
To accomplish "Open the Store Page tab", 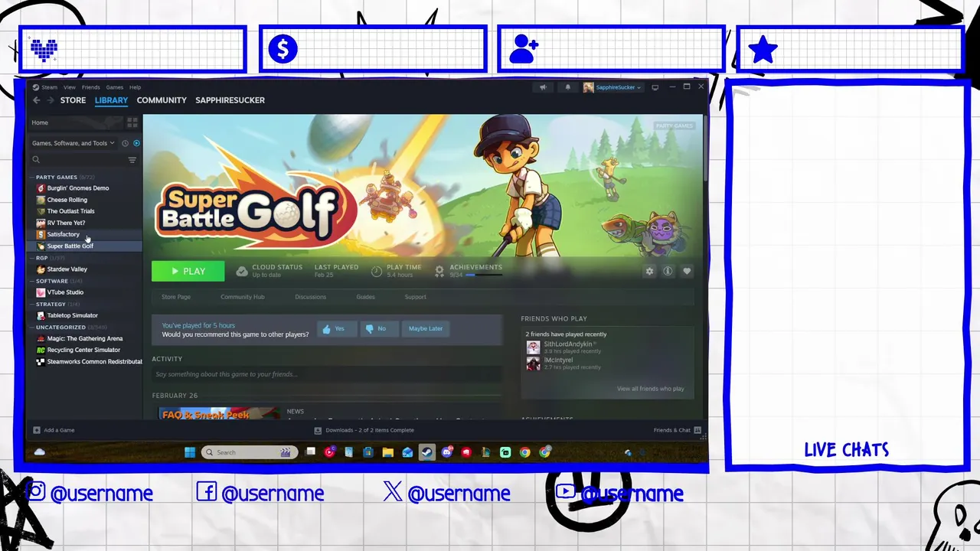I will point(176,297).
